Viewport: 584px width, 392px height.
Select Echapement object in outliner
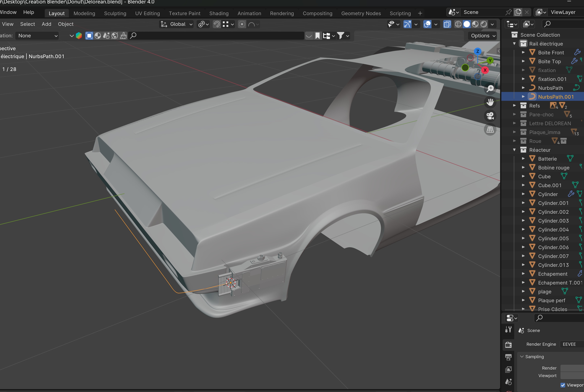[x=553, y=274]
